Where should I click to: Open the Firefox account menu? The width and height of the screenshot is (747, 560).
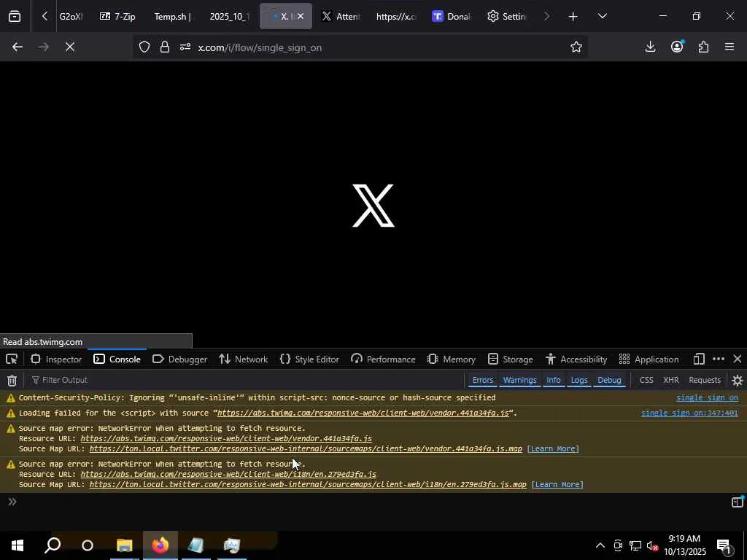point(677,47)
